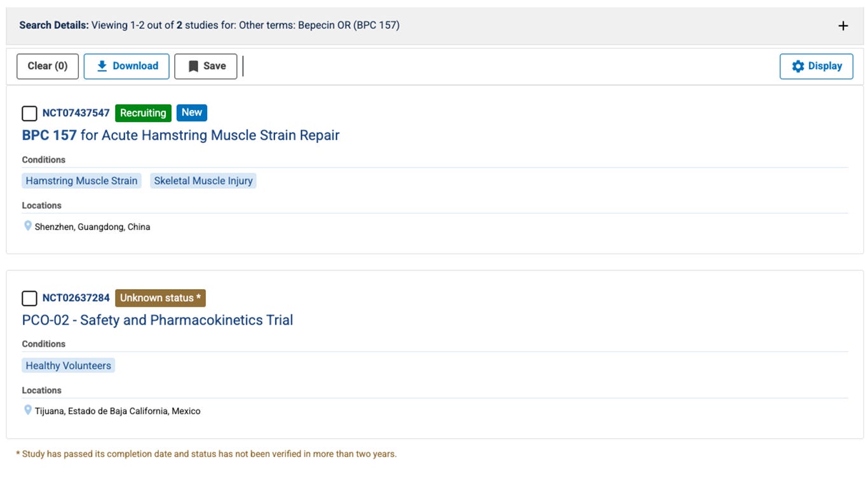Click the Hamstring Muscle Strain condition tag
The image size is (868, 488).
(x=81, y=181)
